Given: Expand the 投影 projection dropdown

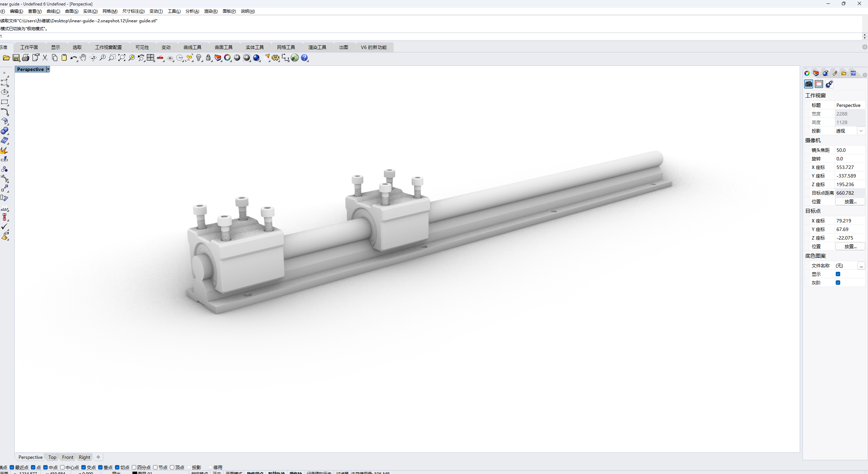Looking at the screenshot, I should (x=861, y=131).
